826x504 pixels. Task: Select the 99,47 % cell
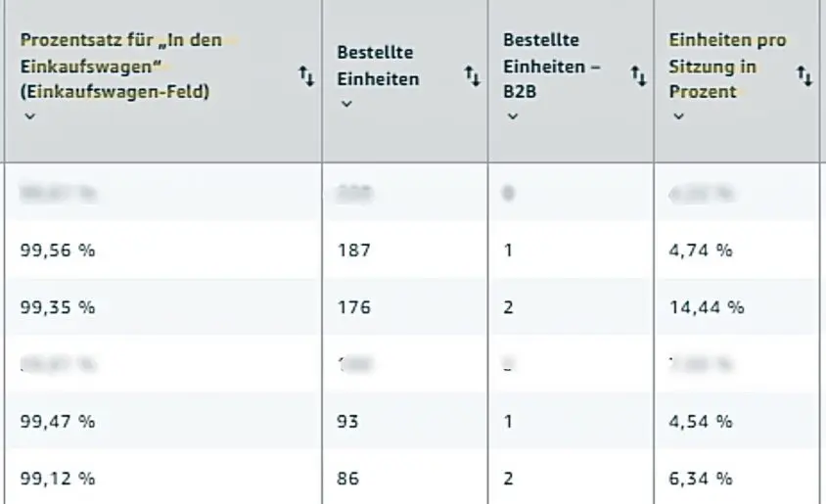58,422
